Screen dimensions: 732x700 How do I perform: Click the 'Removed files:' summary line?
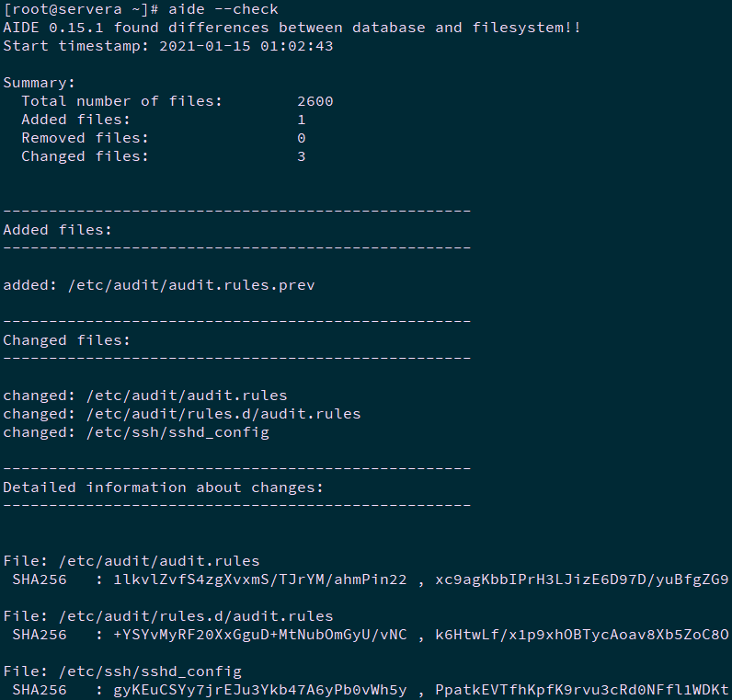85,138
